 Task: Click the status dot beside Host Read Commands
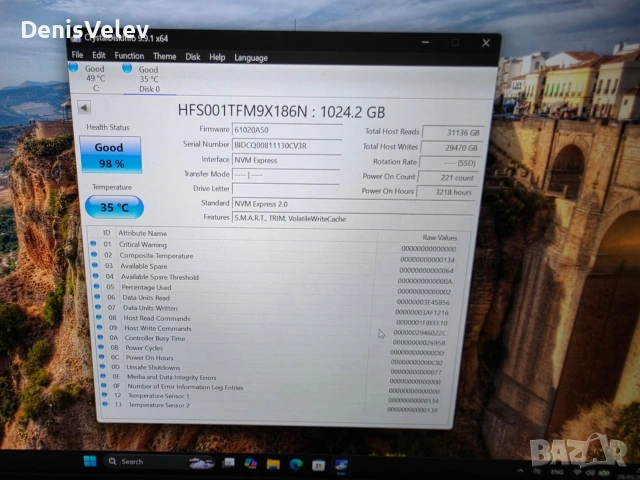pyautogui.click(x=99, y=317)
